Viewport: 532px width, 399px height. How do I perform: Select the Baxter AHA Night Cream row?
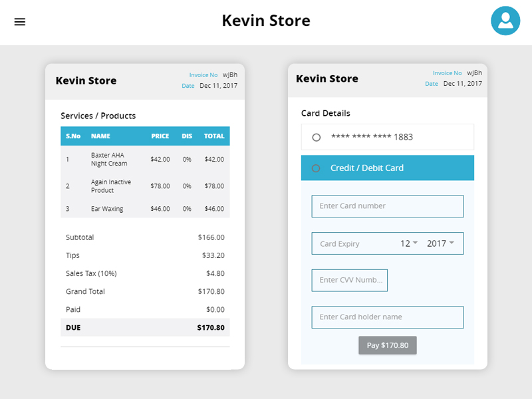click(145, 159)
